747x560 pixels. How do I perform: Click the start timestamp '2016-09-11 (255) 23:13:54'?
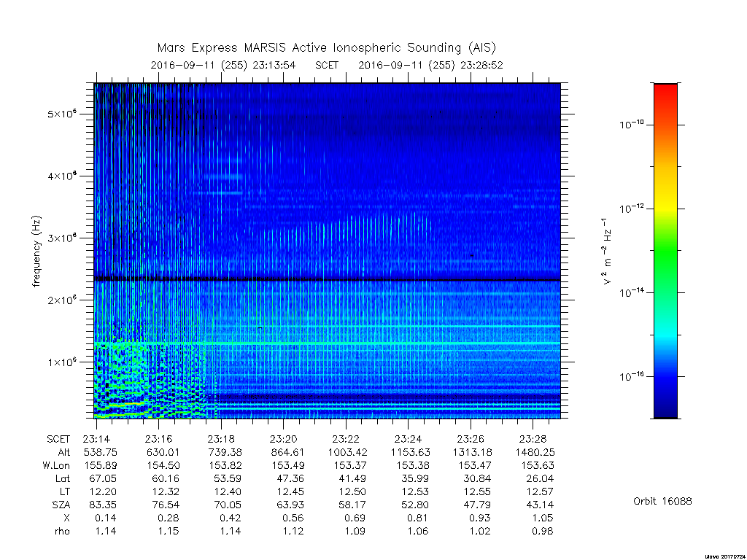223,65
